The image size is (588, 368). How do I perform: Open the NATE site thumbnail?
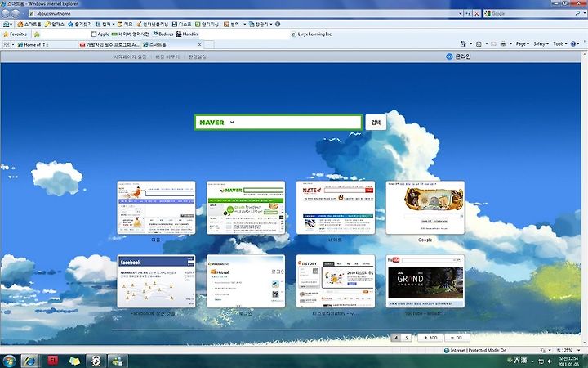[x=336, y=208]
